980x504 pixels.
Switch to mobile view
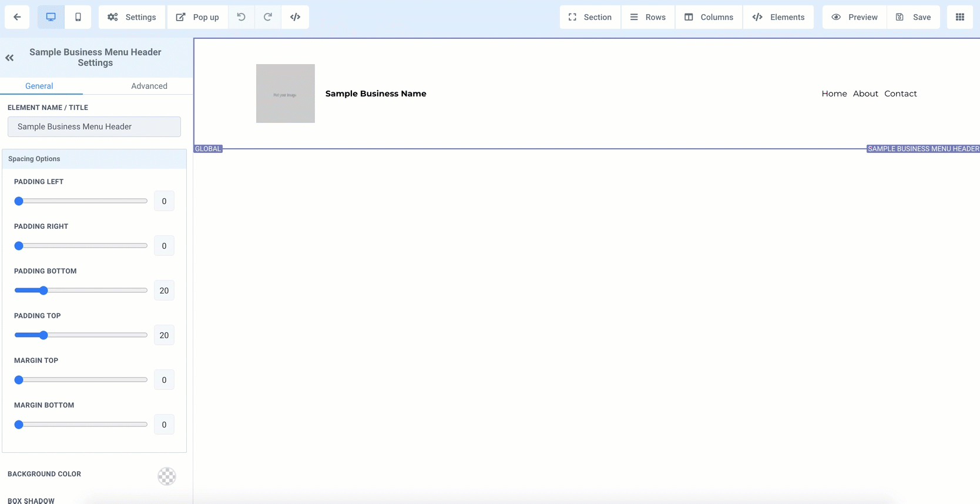(x=78, y=17)
